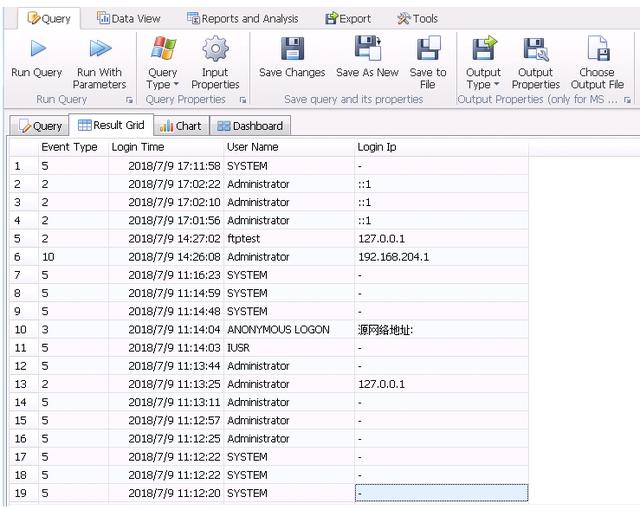Screen dimensions: 640x510
Task: Select cell '2018/7/9 17:11:58'
Action: coord(166,166)
